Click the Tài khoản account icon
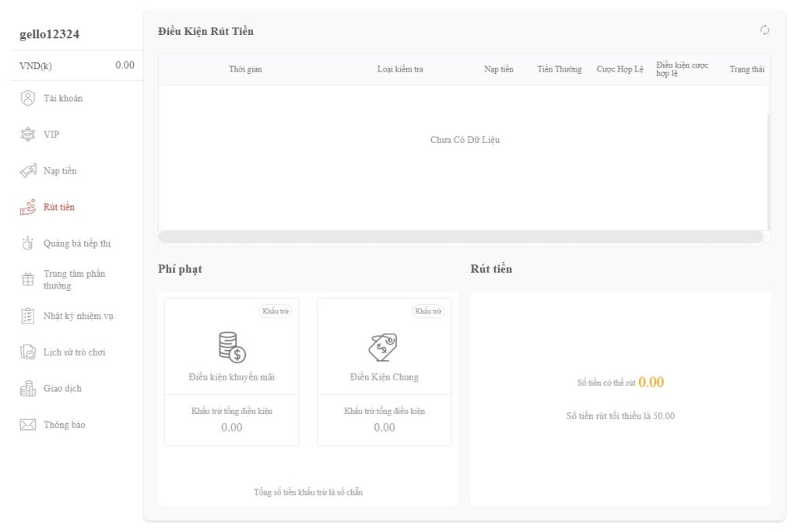The height and width of the screenshot is (532, 797). [28, 98]
